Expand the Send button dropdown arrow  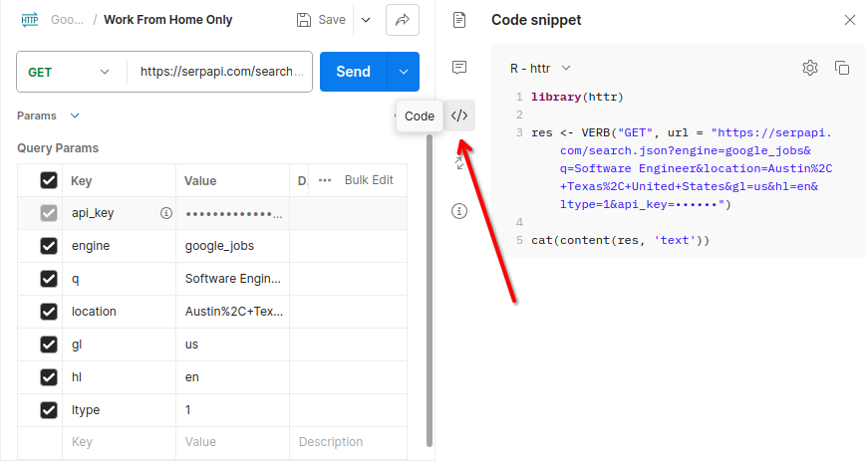(x=404, y=72)
